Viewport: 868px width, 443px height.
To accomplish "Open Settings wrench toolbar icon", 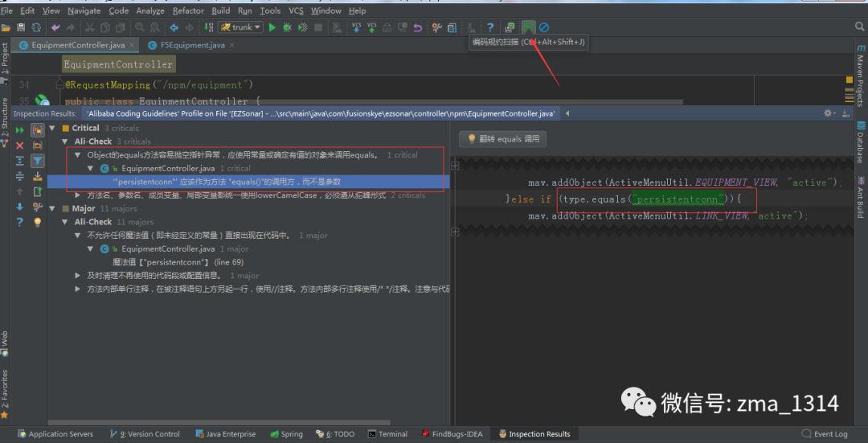I will (436, 27).
